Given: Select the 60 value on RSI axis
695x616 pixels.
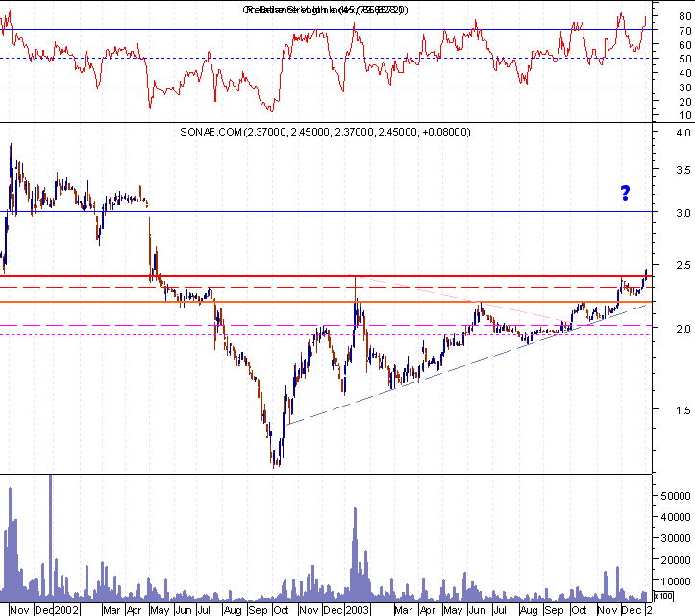Looking at the screenshot, I should tap(684, 45).
